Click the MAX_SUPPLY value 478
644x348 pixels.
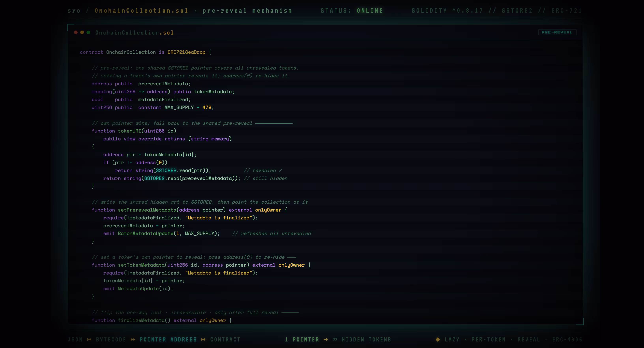207,108
